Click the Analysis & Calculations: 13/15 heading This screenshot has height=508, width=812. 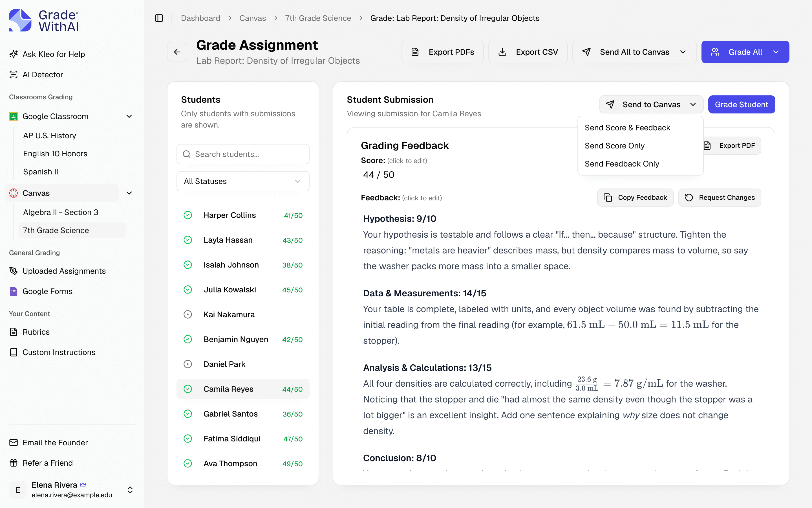427,367
